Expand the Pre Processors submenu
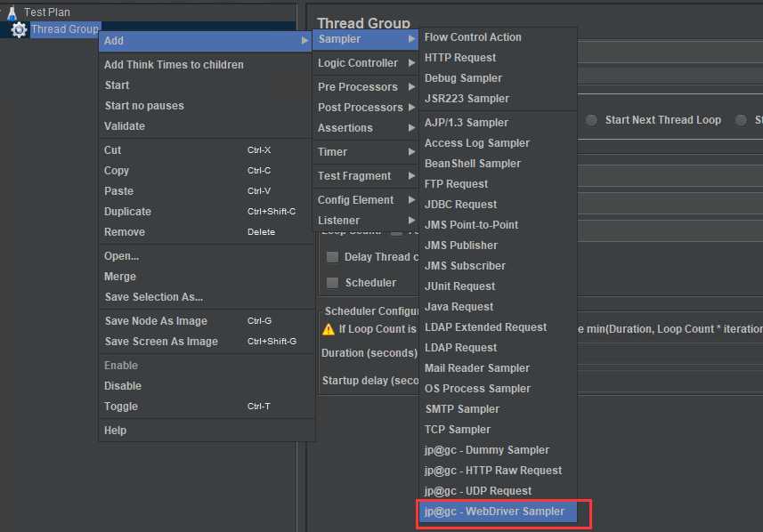 click(365, 86)
